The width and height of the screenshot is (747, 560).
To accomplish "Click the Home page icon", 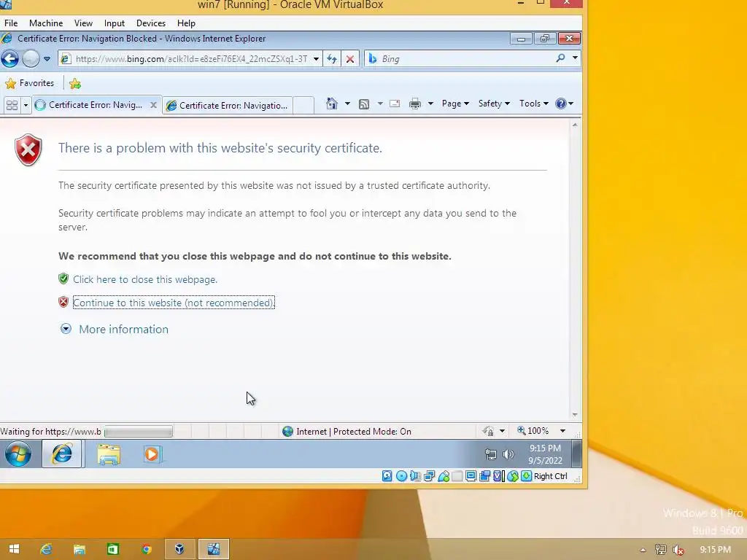I will point(332,104).
